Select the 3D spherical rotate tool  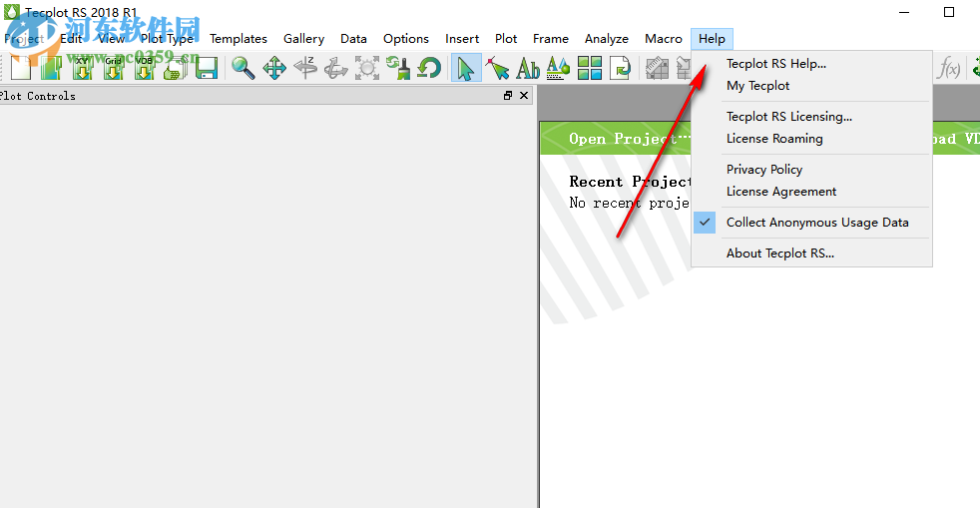[x=336, y=68]
